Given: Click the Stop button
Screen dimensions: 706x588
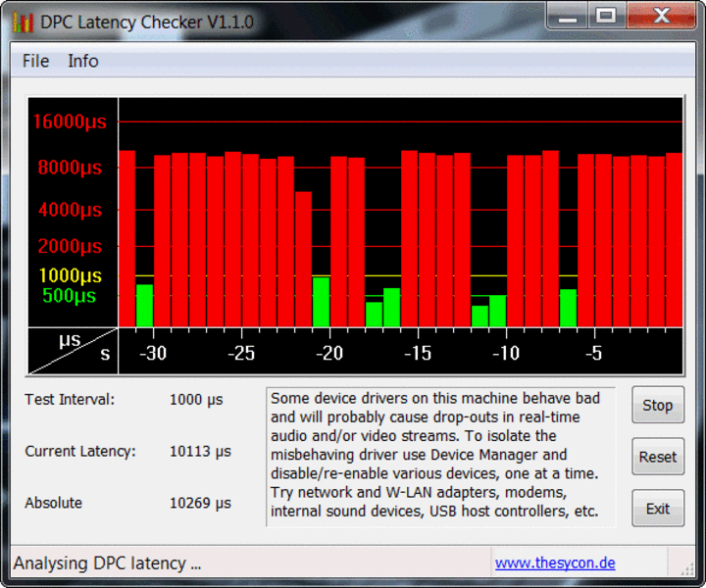Looking at the screenshot, I should pos(657,405).
